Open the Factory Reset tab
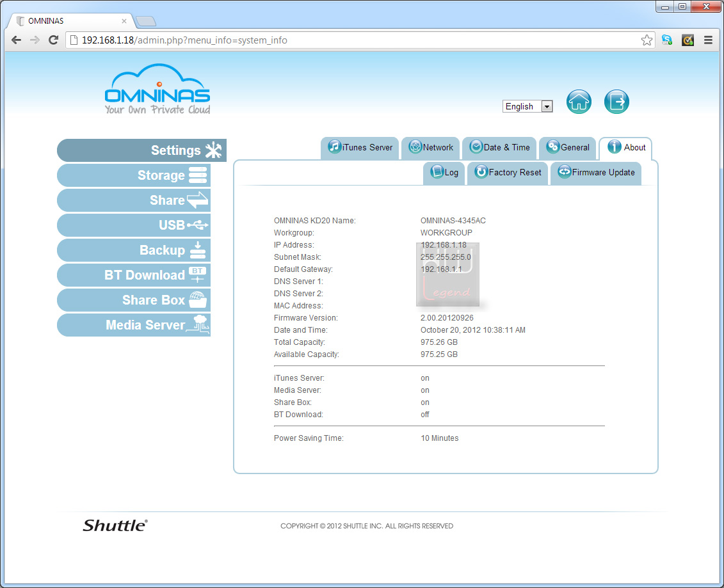Viewport: 724px width, 588px height. point(508,173)
